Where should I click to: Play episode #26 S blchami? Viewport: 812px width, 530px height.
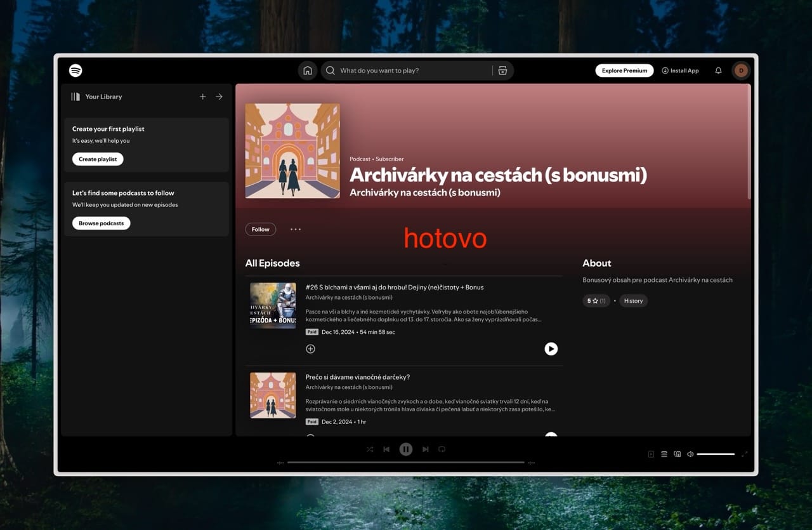pos(551,348)
